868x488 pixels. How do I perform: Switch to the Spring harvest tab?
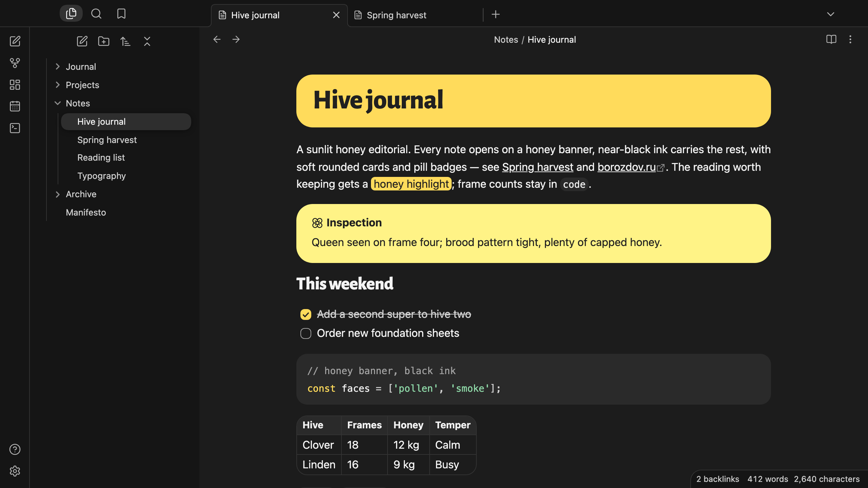click(415, 15)
